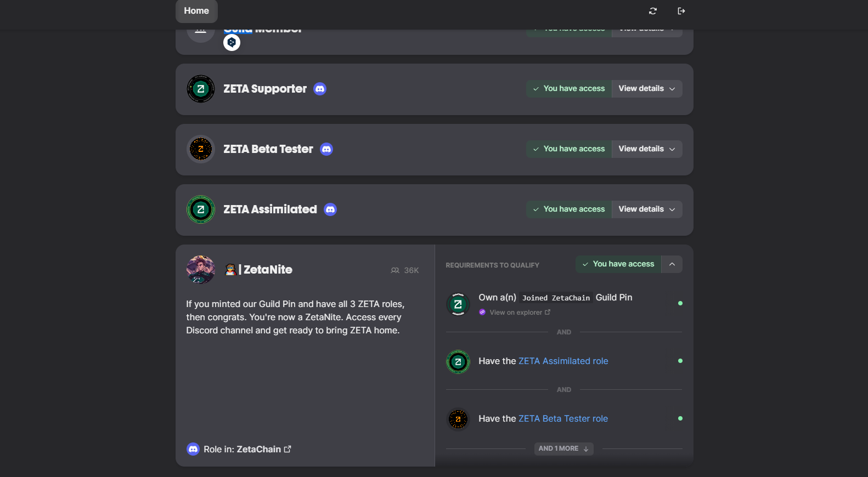Click Discord icon beside Role in ZetaChain
Screen dimensions: 868x477
[x=193, y=450]
